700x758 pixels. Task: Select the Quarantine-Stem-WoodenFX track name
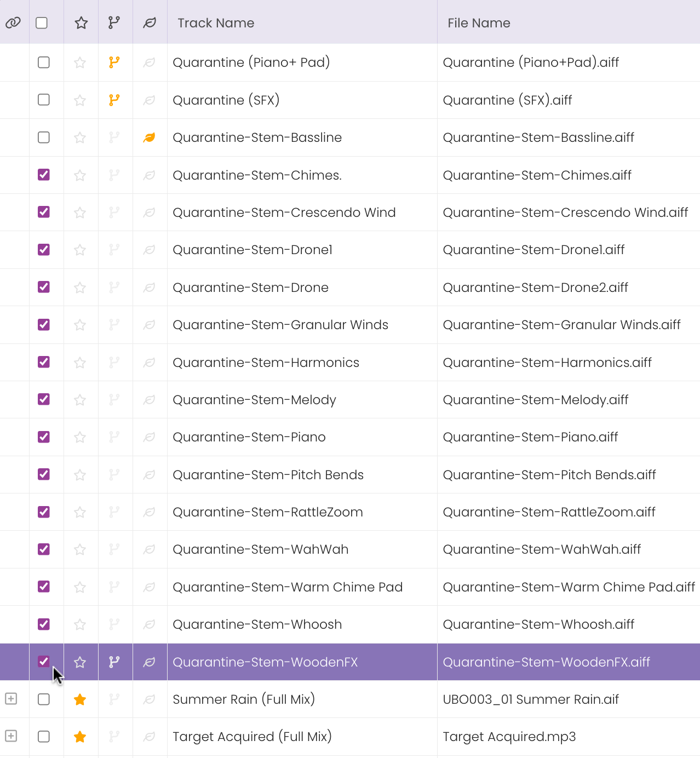[265, 662]
